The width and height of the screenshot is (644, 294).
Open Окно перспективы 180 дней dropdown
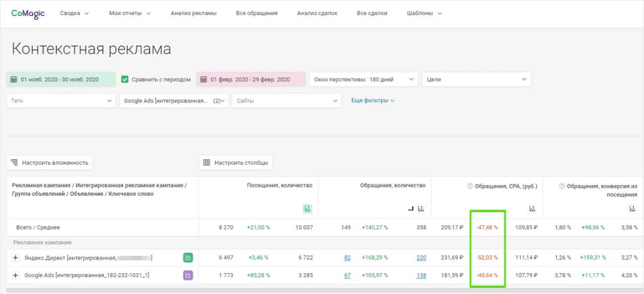point(364,79)
